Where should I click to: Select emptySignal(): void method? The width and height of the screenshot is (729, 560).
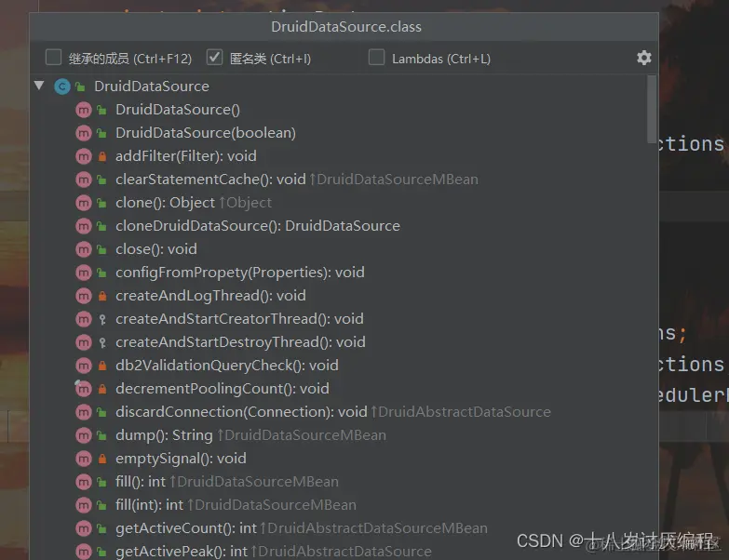tap(181, 459)
